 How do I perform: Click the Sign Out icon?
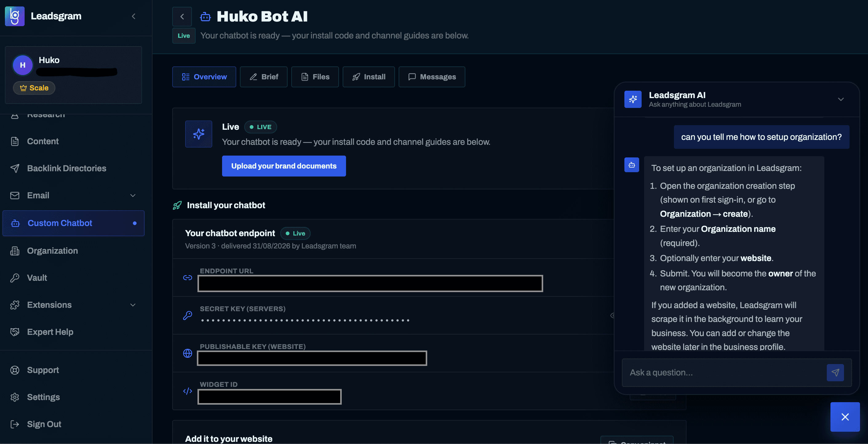click(x=14, y=424)
